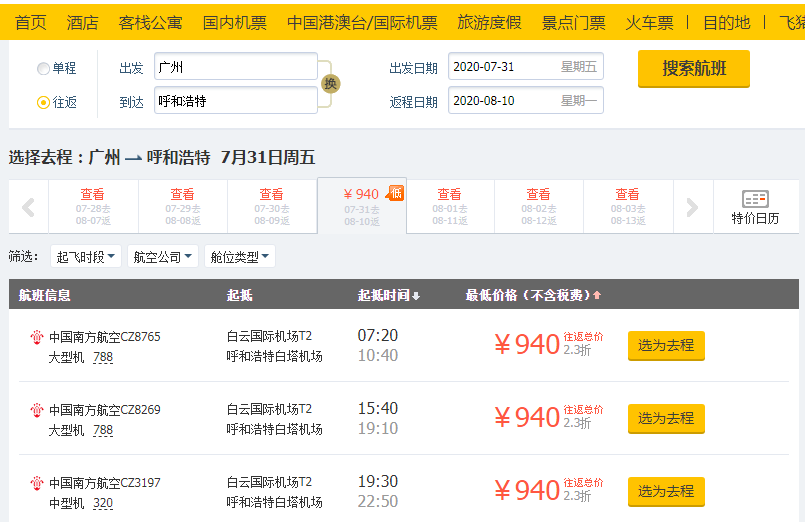Click China Southern logo for CZ3197
805x522 pixels.
[x=37, y=483]
